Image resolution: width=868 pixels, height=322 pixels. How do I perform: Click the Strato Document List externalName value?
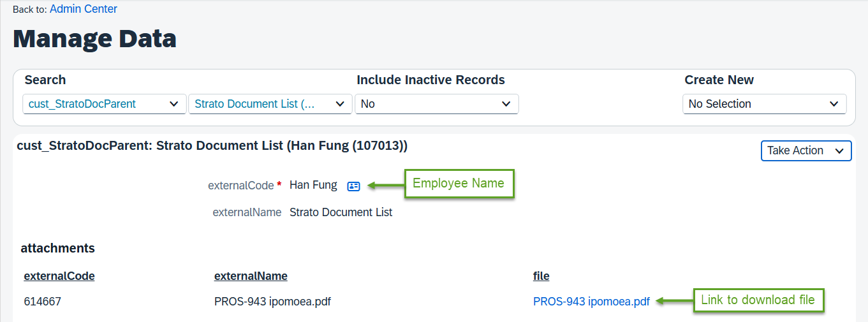tap(341, 212)
